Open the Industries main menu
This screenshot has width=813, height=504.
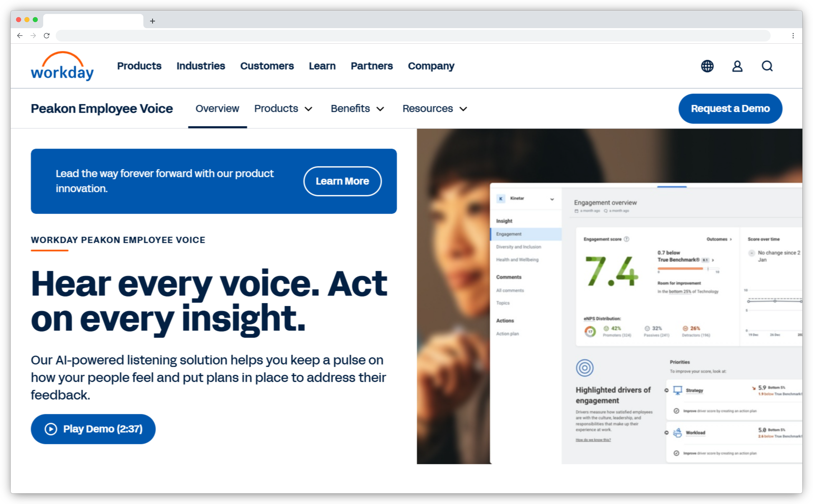click(x=201, y=66)
